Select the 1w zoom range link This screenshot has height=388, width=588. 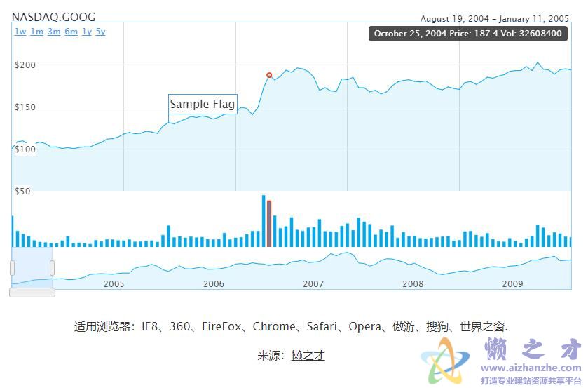click(x=20, y=32)
